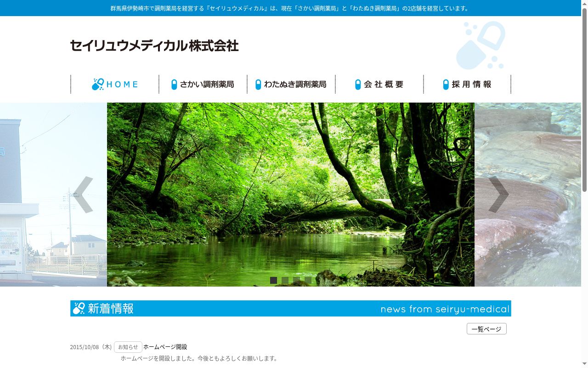
Task: Click the vertical page scrollbar thumb
Action: tap(584, 99)
